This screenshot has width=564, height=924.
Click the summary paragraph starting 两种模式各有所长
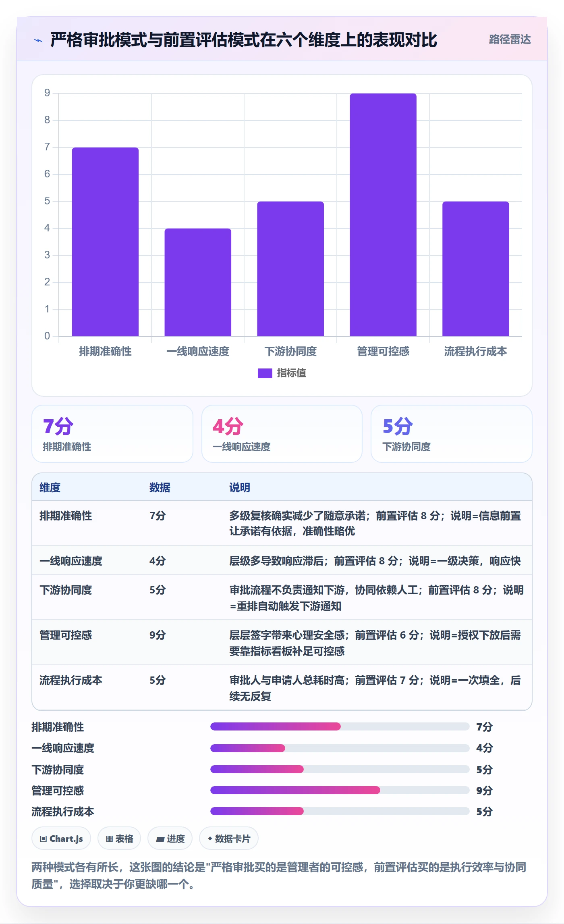(x=279, y=875)
